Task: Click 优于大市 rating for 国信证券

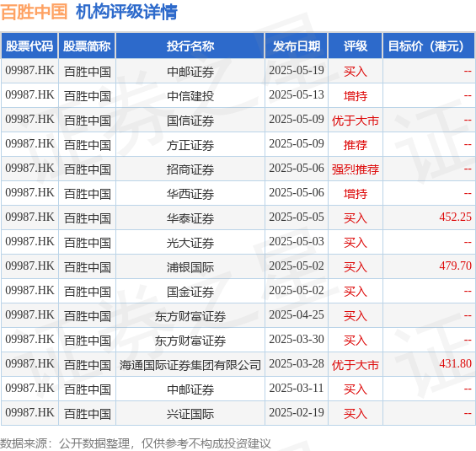Action: point(356,121)
